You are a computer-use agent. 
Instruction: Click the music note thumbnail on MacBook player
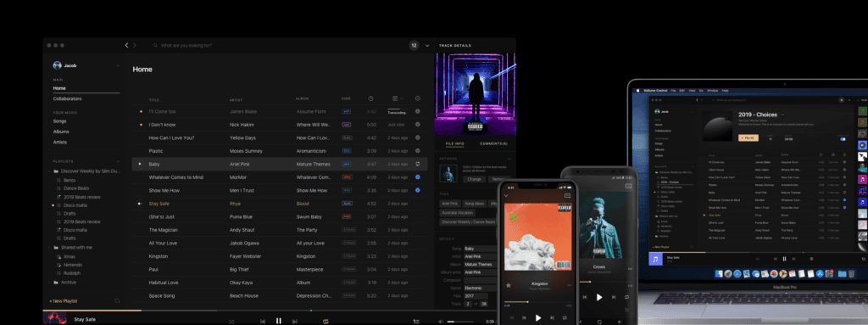point(655,259)
